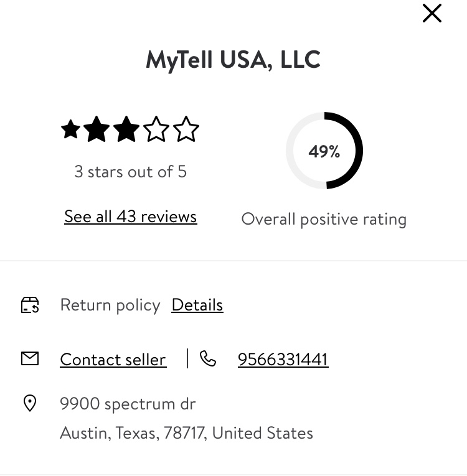467x476 pixels.
Task: Click the 49% circular rating indicator
Action: (x=324, y=151)
